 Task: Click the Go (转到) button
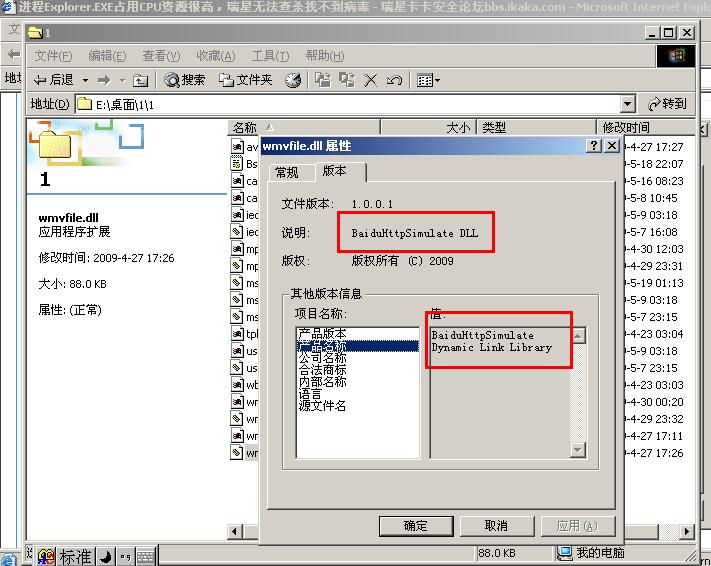point(667,104)
